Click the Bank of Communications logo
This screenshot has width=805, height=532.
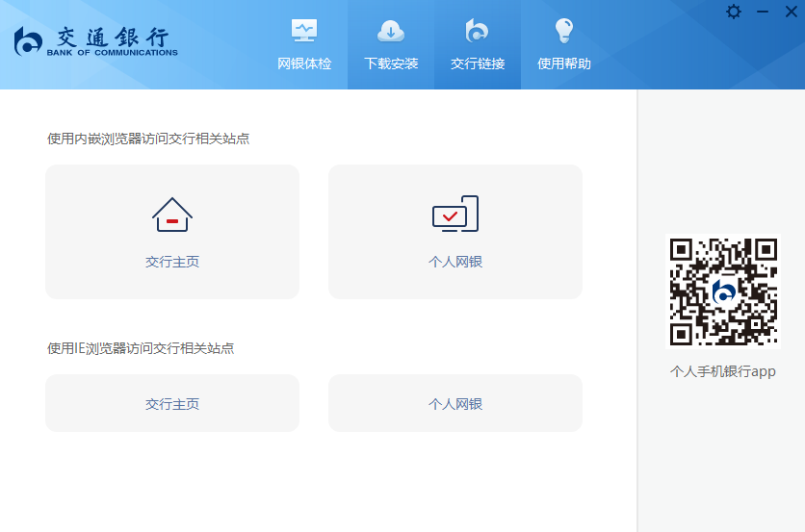click(x=96, y=41)
